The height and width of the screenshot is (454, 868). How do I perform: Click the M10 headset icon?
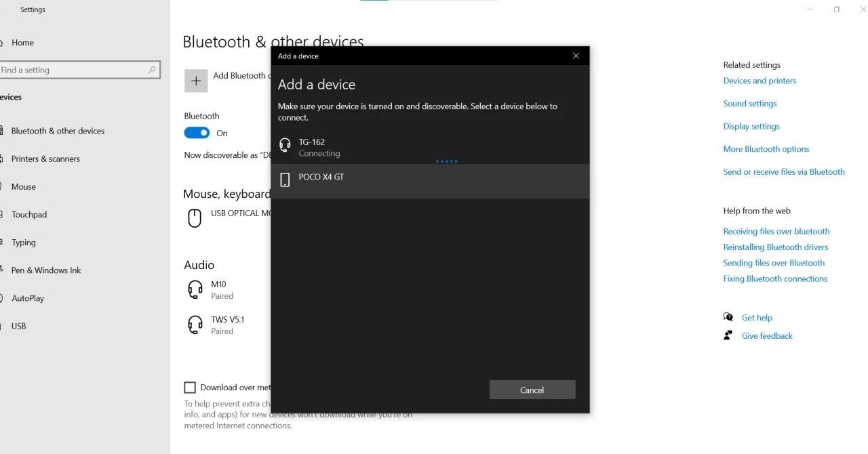[195, 290]
